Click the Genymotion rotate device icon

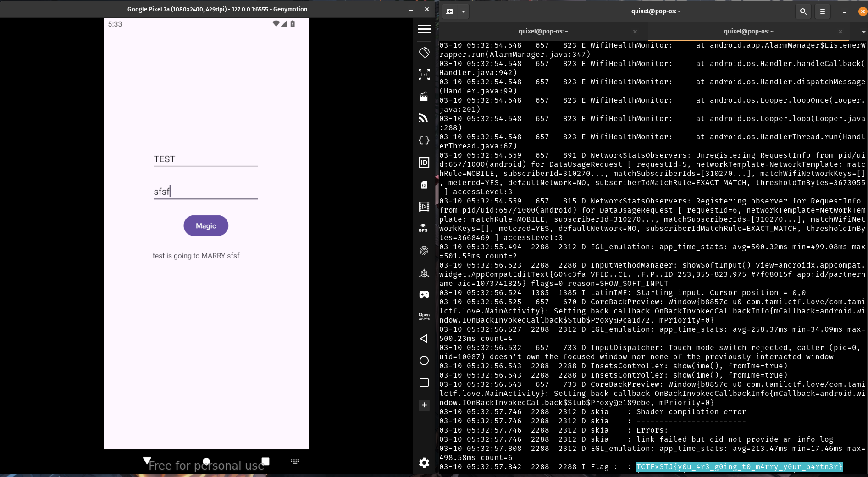click(424, 53)
